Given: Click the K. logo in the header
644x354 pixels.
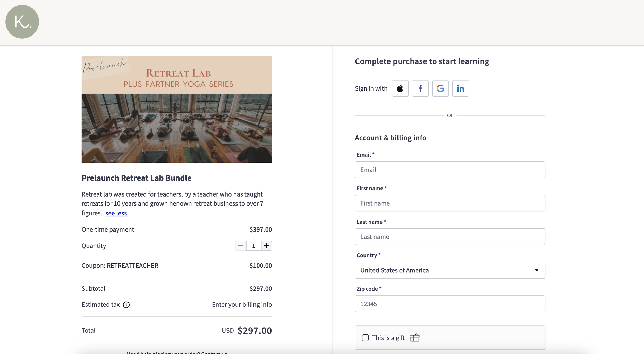Looking at the screenshot, I should click(22, 22).
